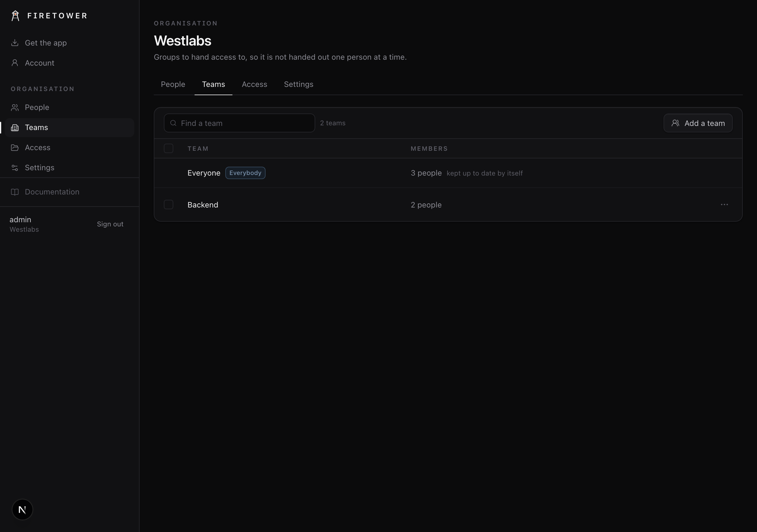Image resolution: width=757 pixels, height=532 pixels.
Task: Switch to the People tab
Action: pyautogui.click(x=173, y=85)
